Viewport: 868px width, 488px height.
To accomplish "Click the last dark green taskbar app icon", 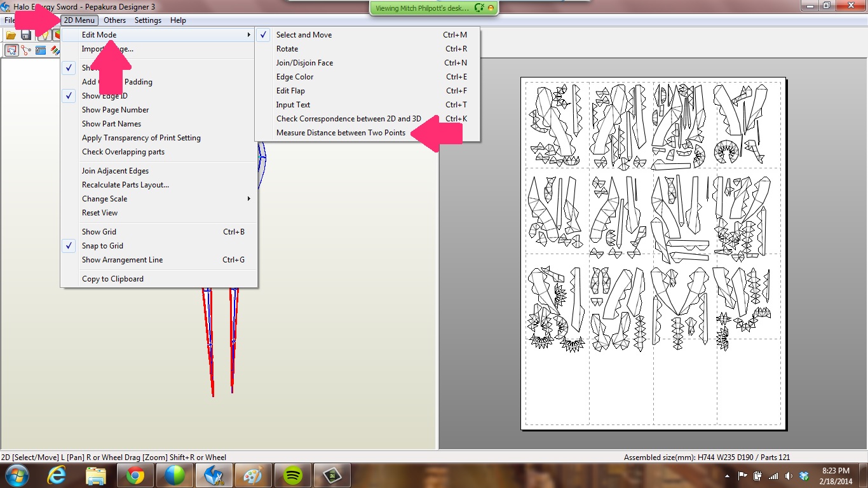I will (332, 475).
